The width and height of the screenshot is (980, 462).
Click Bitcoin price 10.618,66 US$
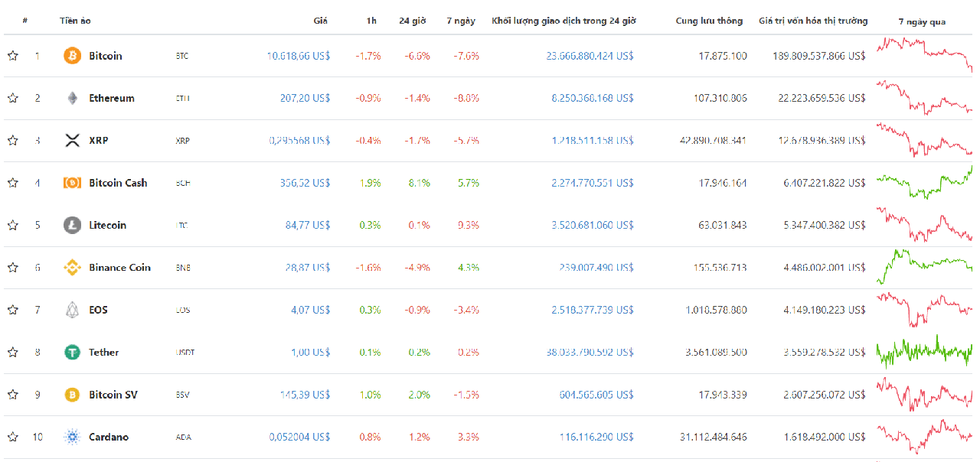[x=299, y=56]
